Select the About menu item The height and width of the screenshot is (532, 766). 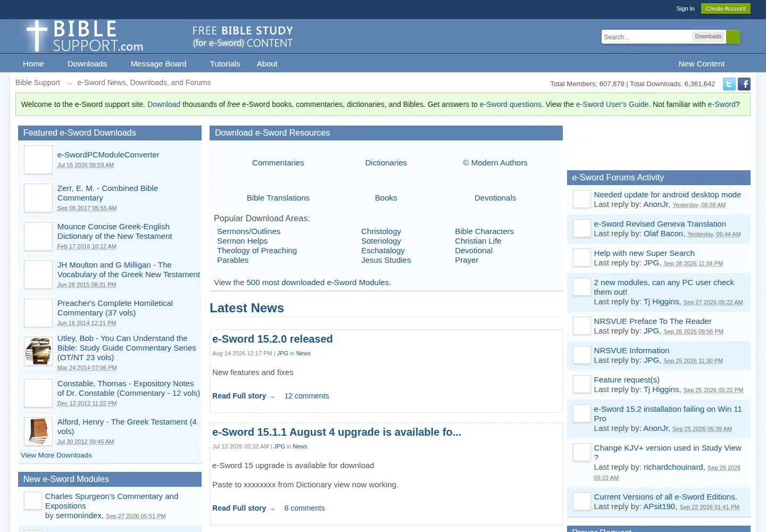pyautogui.click(x=267, y=64)
